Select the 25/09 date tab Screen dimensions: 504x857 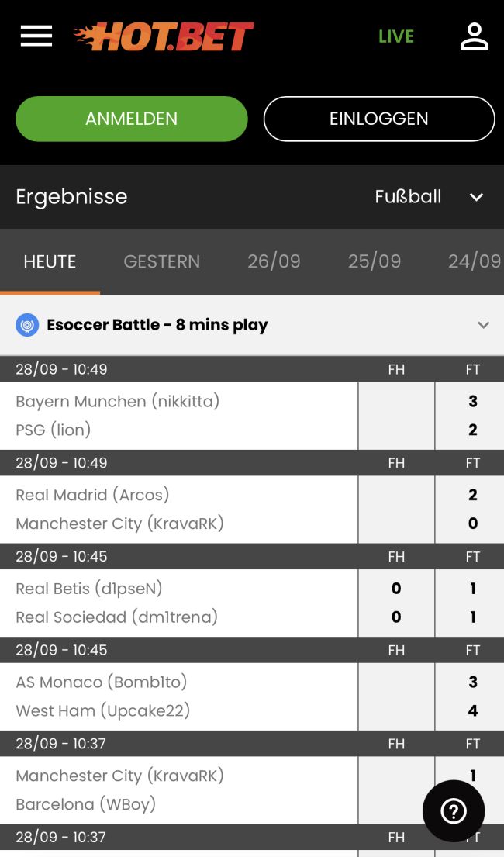375,261
